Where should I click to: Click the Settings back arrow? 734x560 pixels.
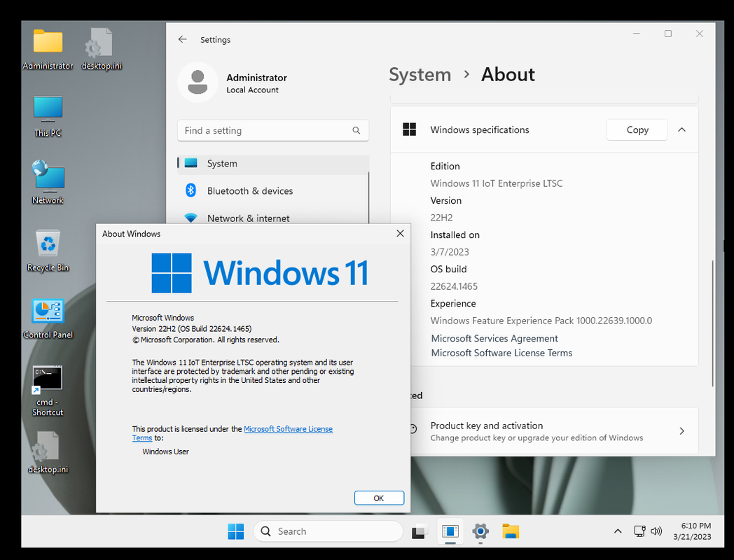[183, 40]
